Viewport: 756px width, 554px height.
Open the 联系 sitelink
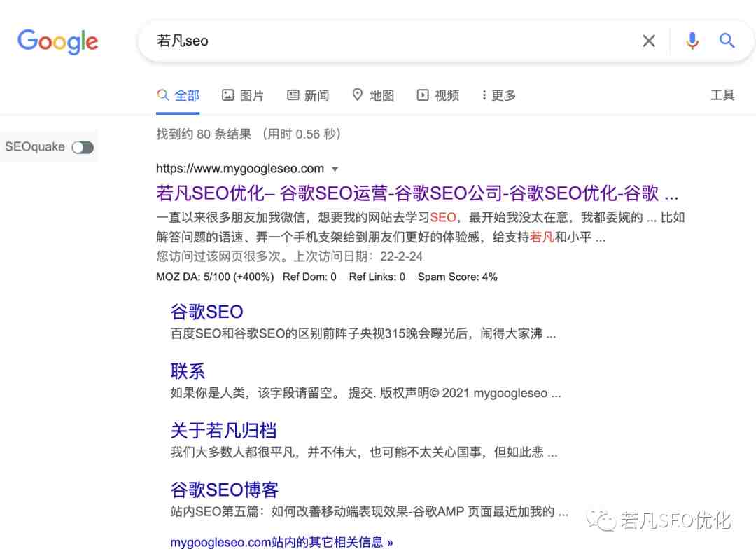point(188,372)
